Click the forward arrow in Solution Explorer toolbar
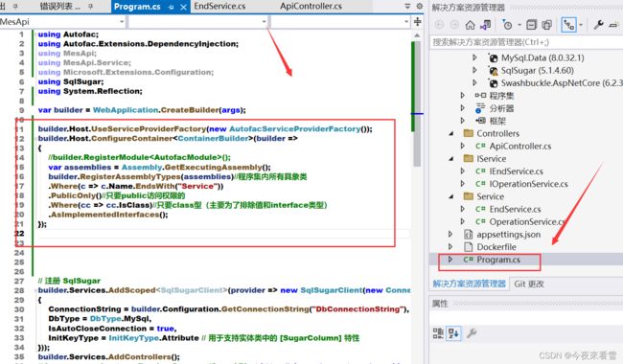The image size is (623, 364). (x=455, y=26)
